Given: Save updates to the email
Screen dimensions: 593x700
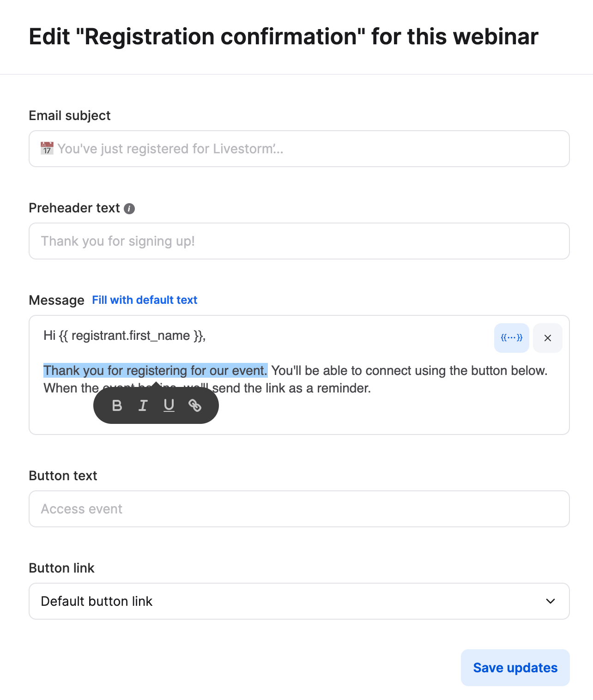Looking at the screenshot, I should (515, 668).
